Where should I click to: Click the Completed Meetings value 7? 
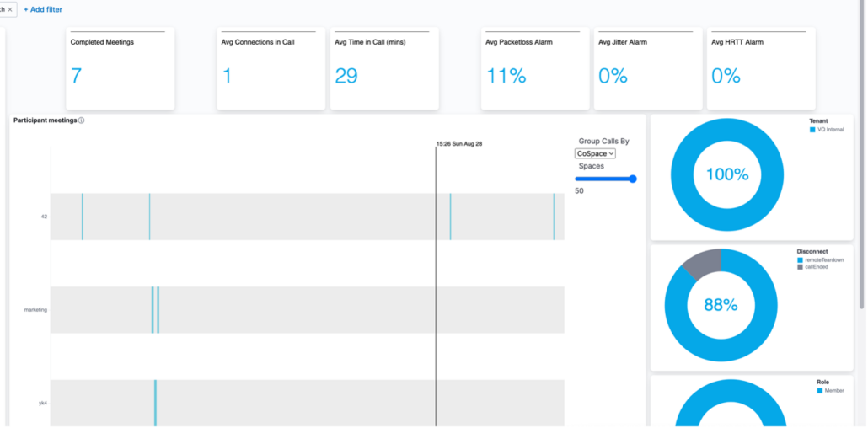click(77, 75)
